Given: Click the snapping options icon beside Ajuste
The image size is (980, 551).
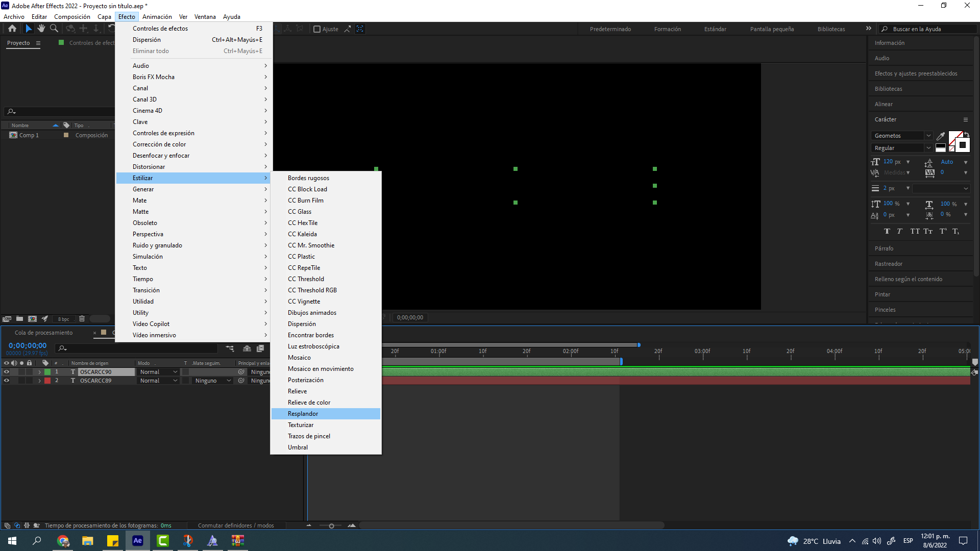Looking at the screenshot, I should coord(347,29).
